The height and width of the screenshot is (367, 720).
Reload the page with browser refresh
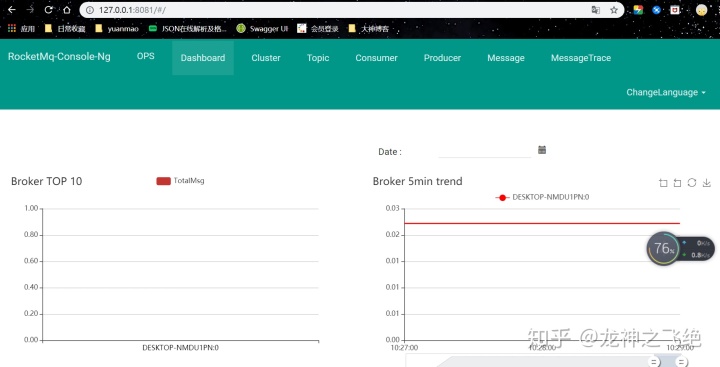tap(49, 10)
